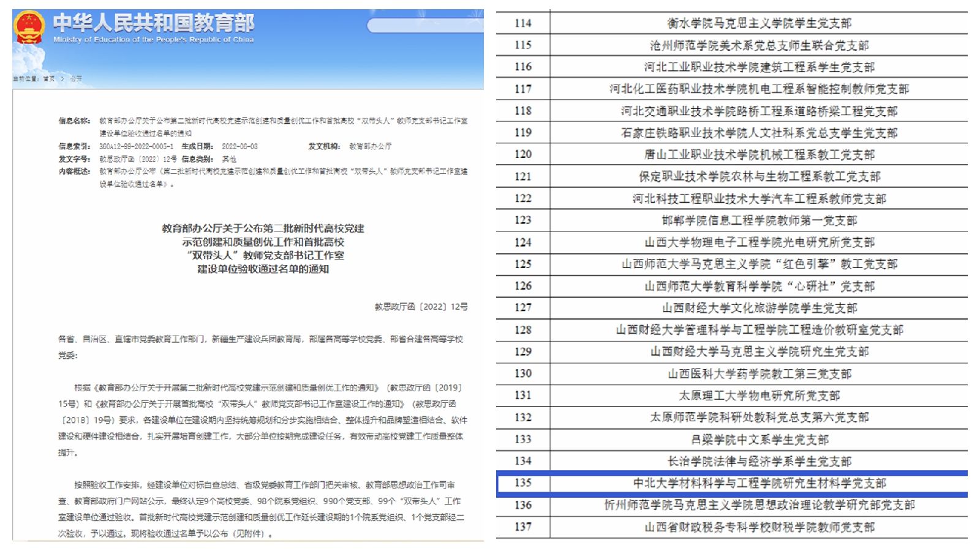The width and height of the screenshot is (980, 551).
Task: Open the 首页 breadcrumb link
Action: [49, 79]
